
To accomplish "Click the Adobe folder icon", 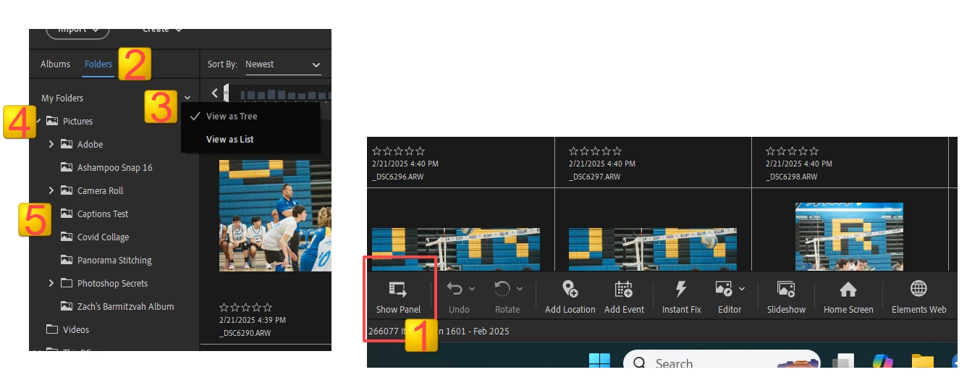I will pyautogui.click(x=67, y=144).
